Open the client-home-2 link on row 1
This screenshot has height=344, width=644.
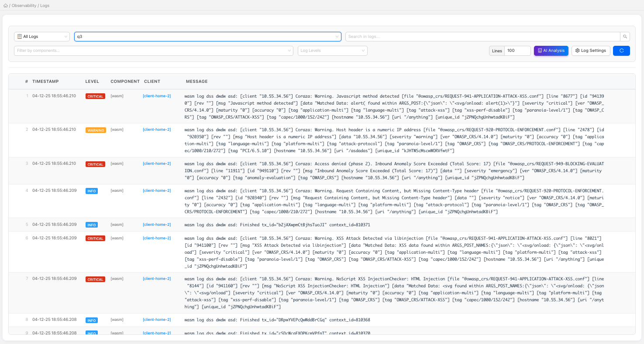(x=157, y=96)
